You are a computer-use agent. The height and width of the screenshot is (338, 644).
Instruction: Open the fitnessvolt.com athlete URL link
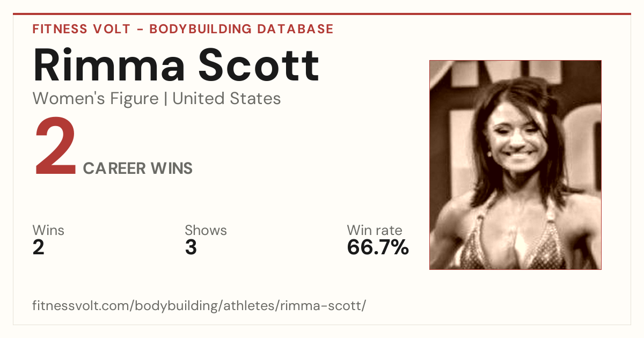(x=199, y=306)
